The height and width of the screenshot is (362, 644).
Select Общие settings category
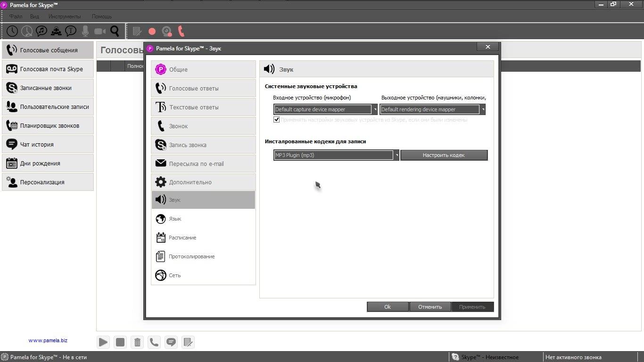click(203, 69)
